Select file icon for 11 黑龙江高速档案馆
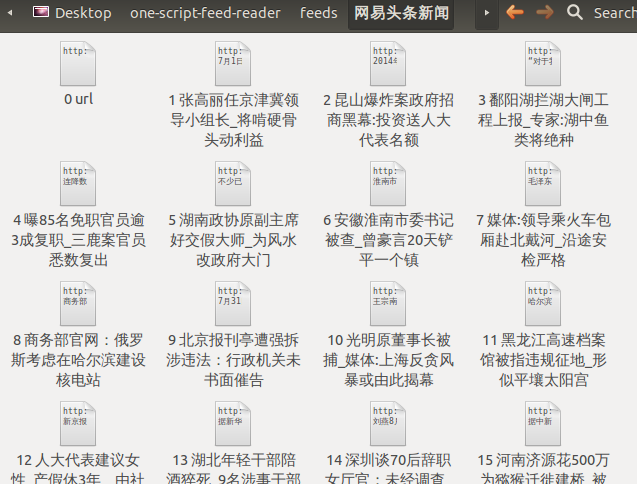Screen dimensions: 637x484 (543, 304)
